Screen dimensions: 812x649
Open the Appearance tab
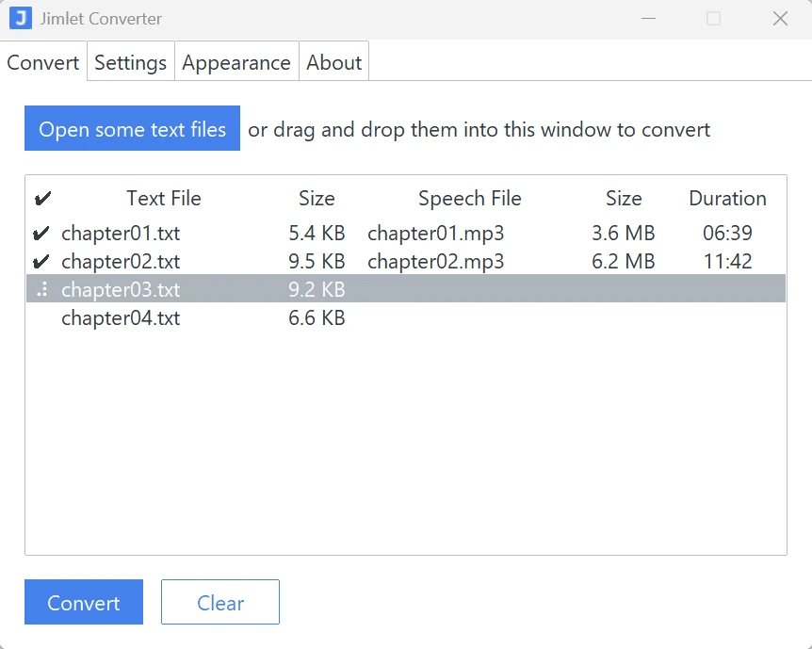click(236, 62)
